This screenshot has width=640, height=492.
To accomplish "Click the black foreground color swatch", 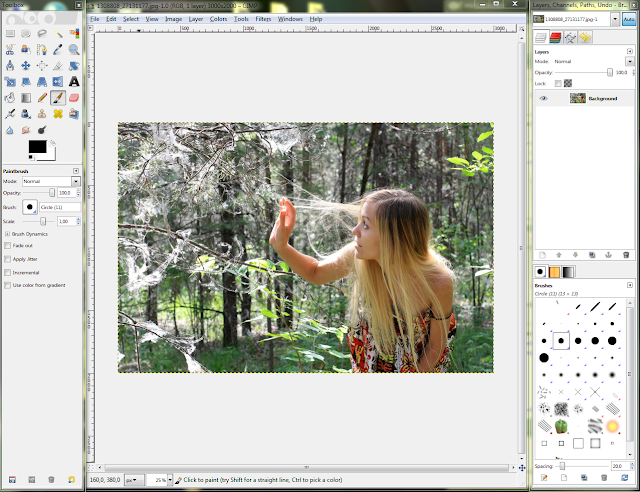I will coord(37,146).
